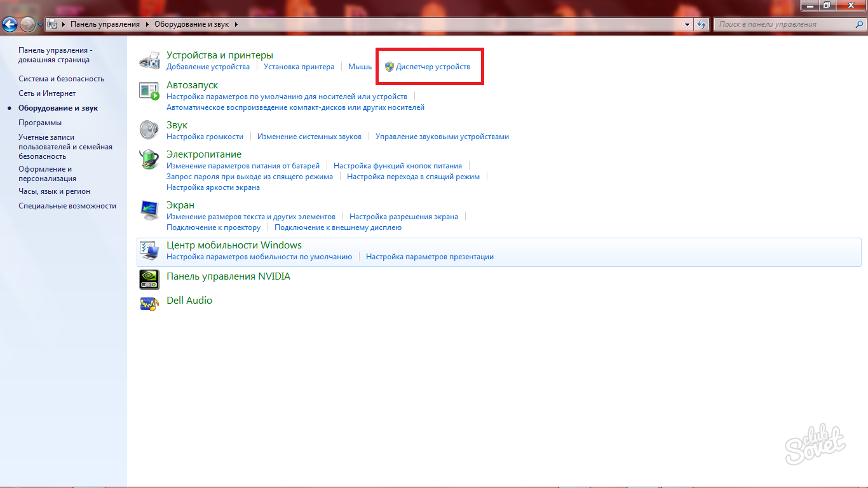Open the Dell Audio icon
The image size is (868, 488).
click(149, 302)
